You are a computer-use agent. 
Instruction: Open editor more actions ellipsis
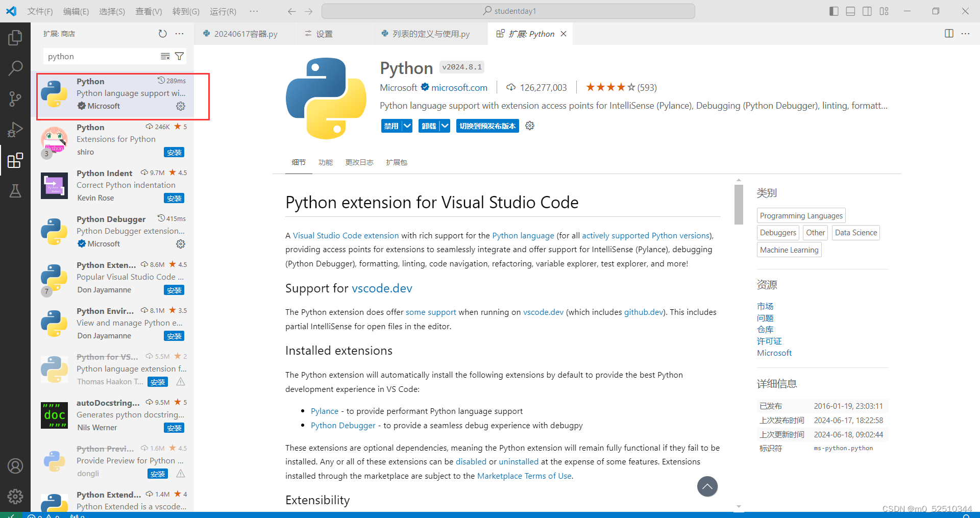965,34
